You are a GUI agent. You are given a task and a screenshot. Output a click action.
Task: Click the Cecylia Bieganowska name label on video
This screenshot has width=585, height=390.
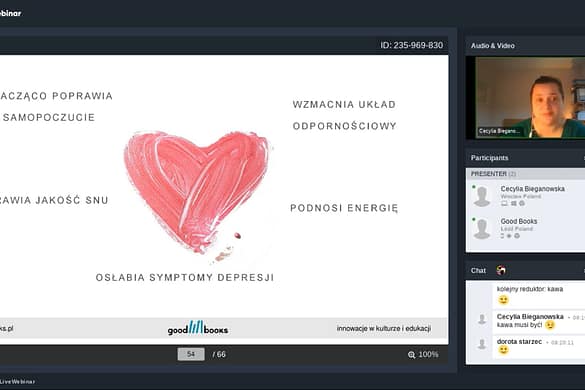click(x=499, y=131)
